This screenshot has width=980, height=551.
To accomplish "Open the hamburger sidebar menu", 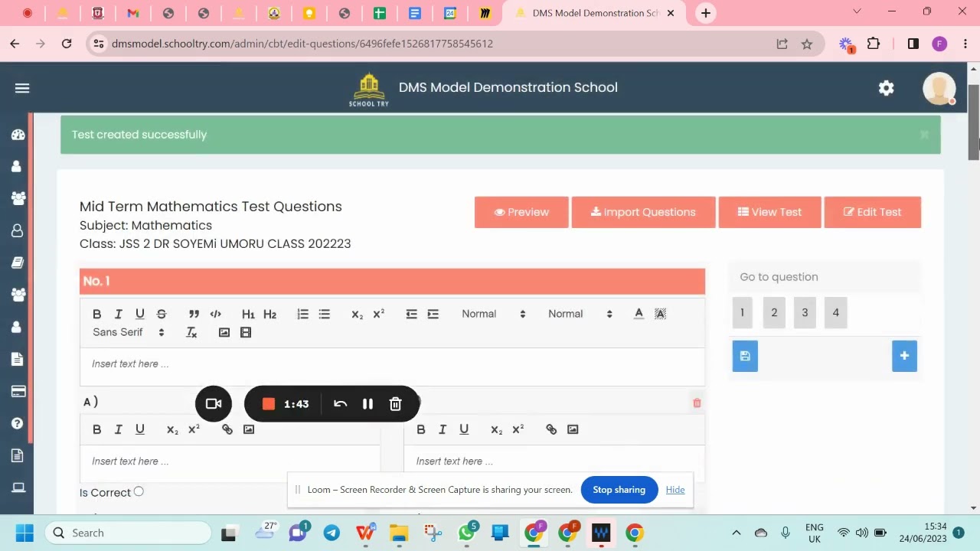I will pos(22,88).
